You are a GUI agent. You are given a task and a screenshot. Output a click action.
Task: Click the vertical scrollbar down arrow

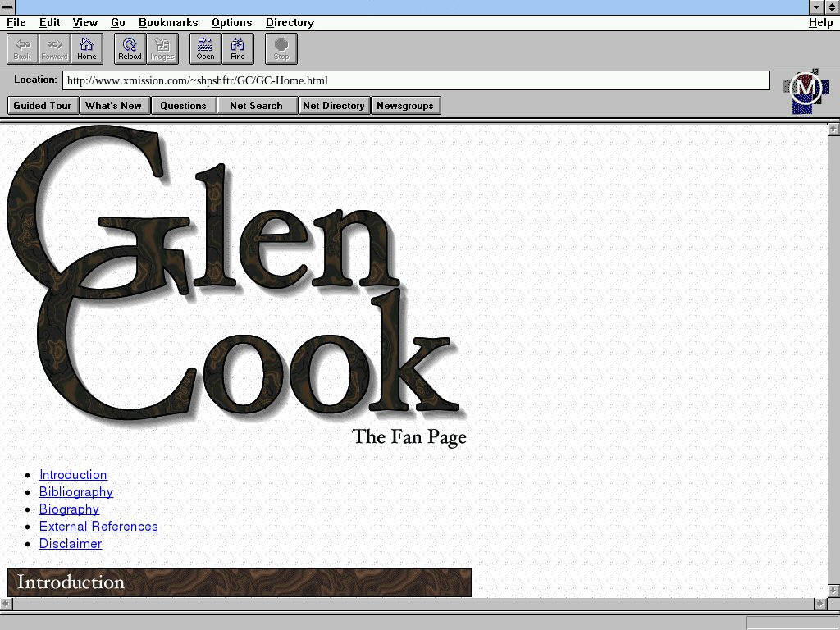pos(833,590)
